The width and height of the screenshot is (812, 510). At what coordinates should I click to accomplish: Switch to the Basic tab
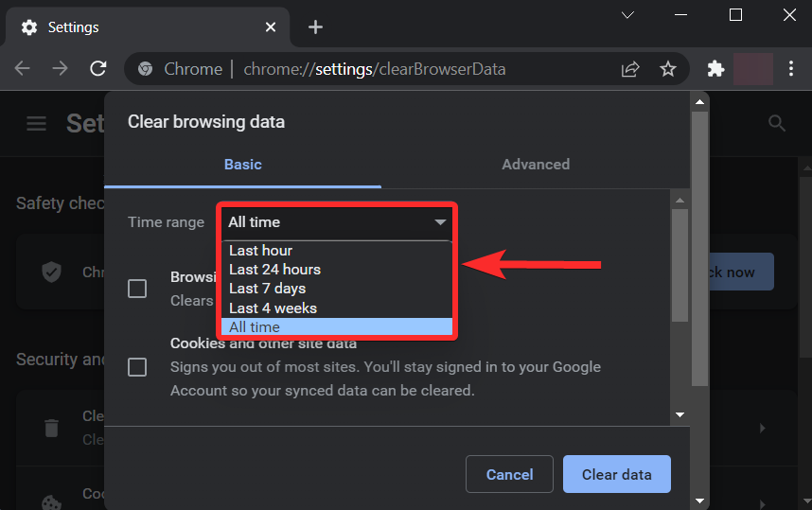242,165
